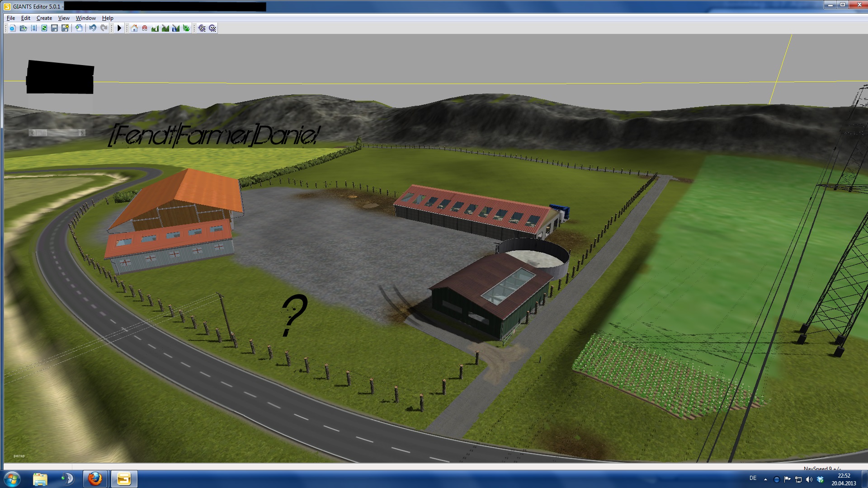
Task: Open the Edit menu
Action: [26, 18]
